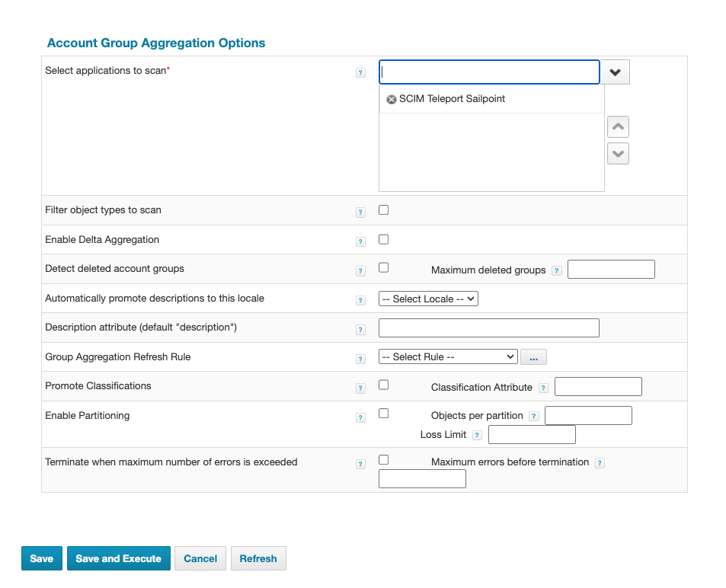Click the Refresh button
This screenshot has width=726, height=588.
[x=257, y=558]
